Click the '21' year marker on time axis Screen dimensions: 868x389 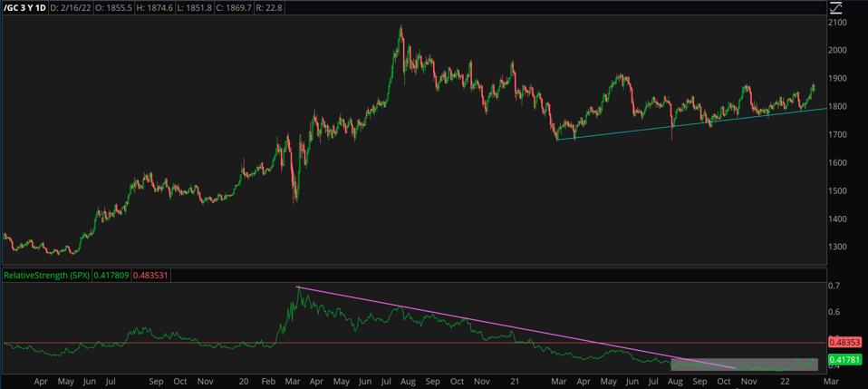[x=513, y=383]
